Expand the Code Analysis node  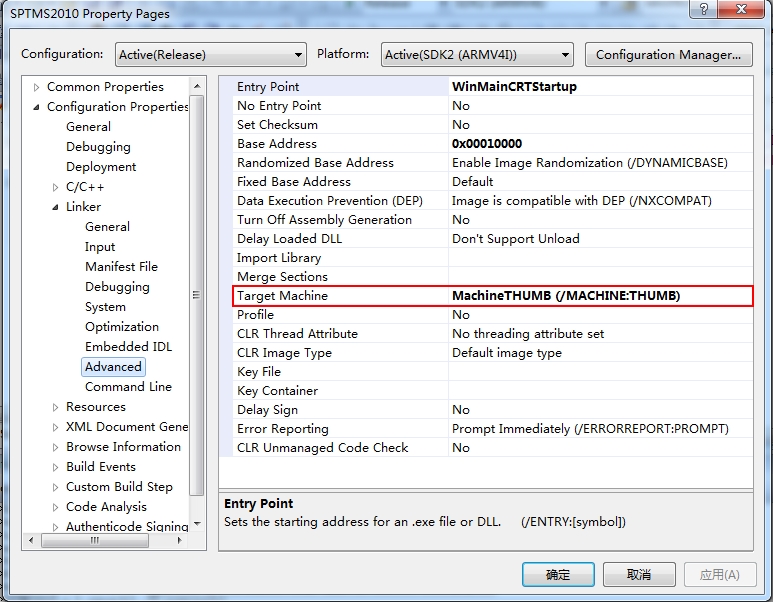click(55, 507)
